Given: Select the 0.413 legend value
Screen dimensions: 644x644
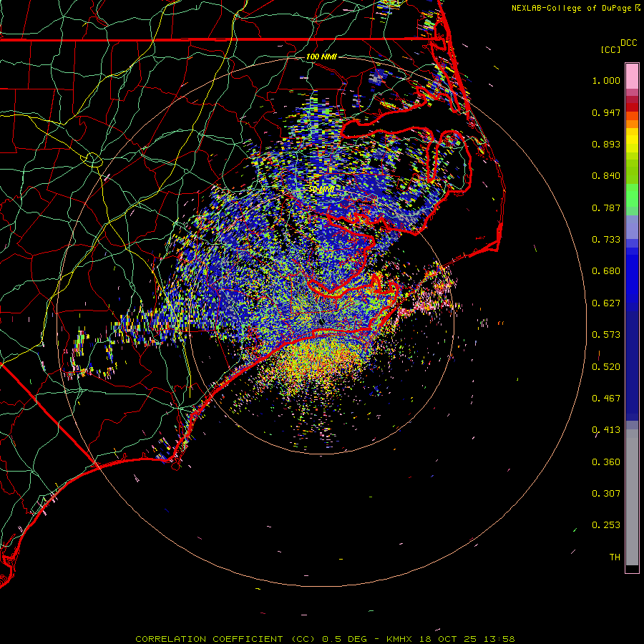Looking at the screenshot, I should [606, 430].
